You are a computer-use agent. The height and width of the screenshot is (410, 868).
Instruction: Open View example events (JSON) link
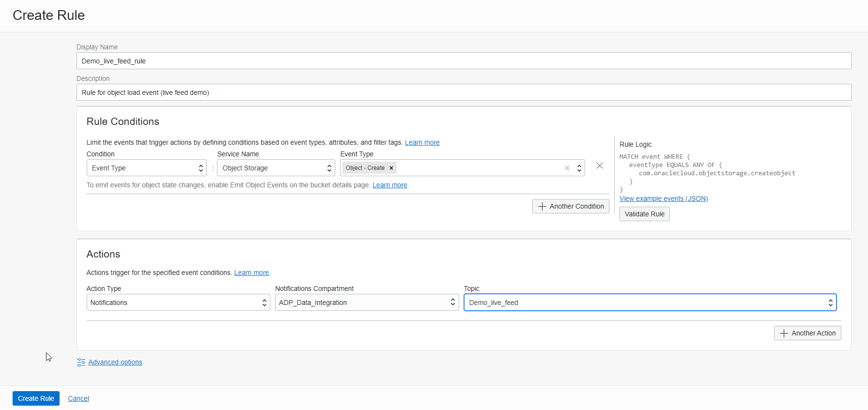664,198
